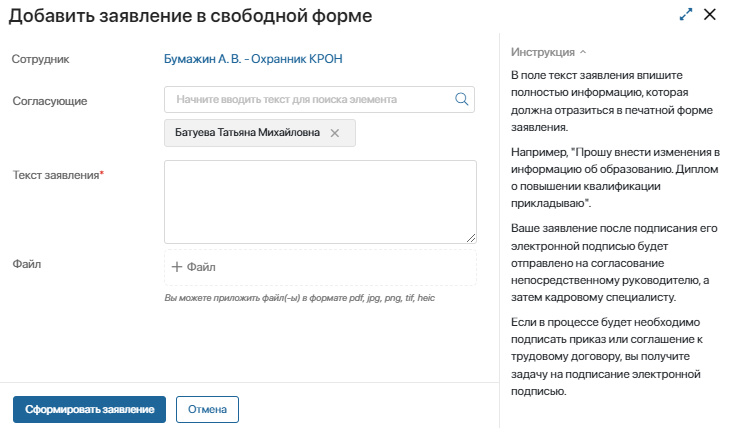Click the Текст заявления label
Screen dimensions: 730x429
tap(58, 175)
